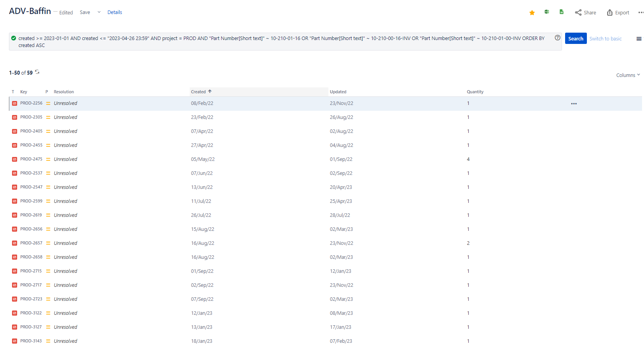The width and height of the screenshot is (644, 349).
Task: Expand the Columns dropdown
Action: click(628, 75)
